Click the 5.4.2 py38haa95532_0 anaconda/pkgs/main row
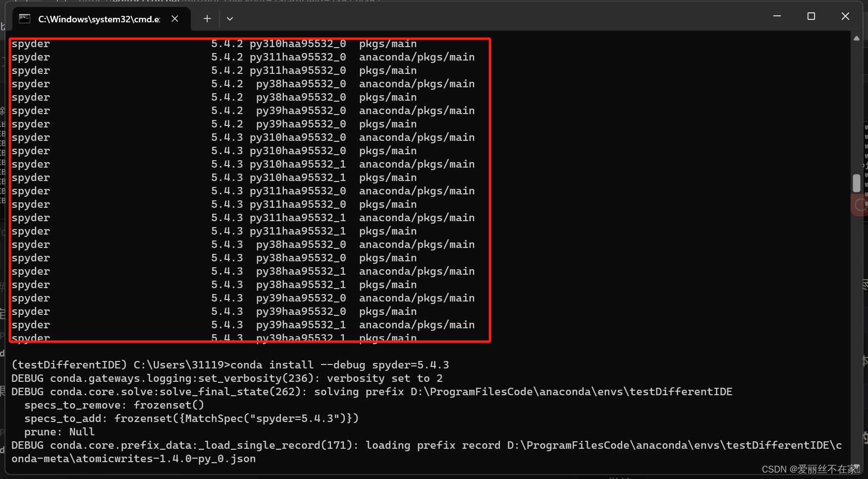Image resolution: width=868 pixels, height=479 pixels. [243, 84]
